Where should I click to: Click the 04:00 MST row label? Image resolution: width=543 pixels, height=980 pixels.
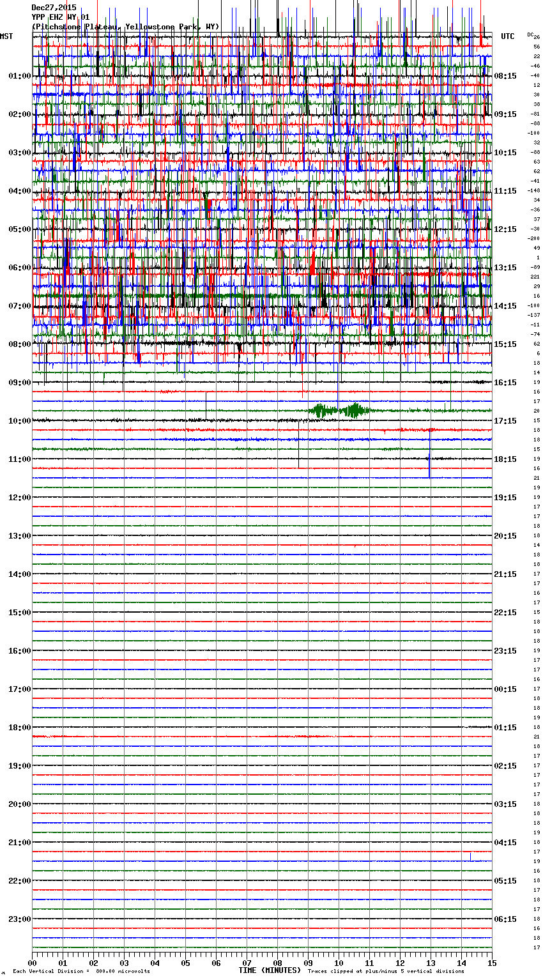19,191
